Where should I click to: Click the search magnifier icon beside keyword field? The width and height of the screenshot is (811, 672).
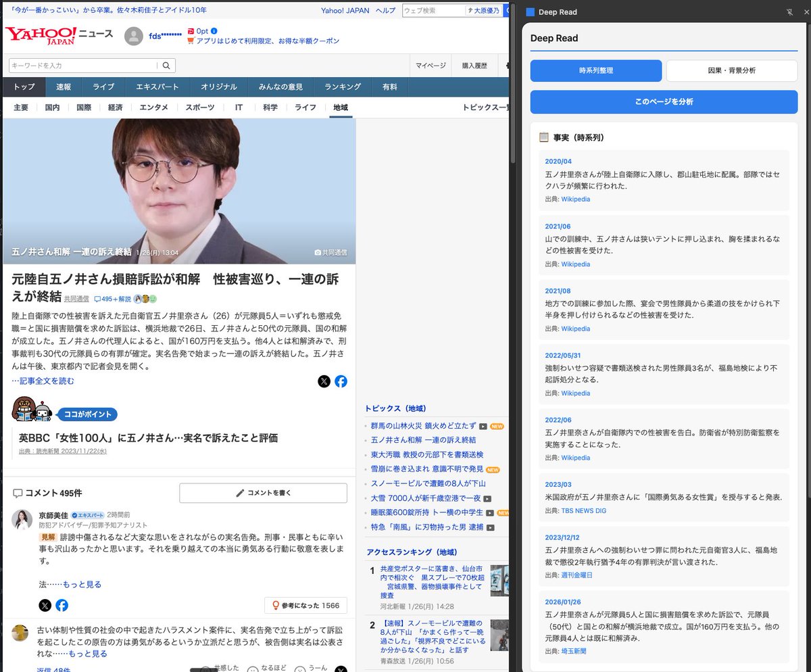coord(166,65)
